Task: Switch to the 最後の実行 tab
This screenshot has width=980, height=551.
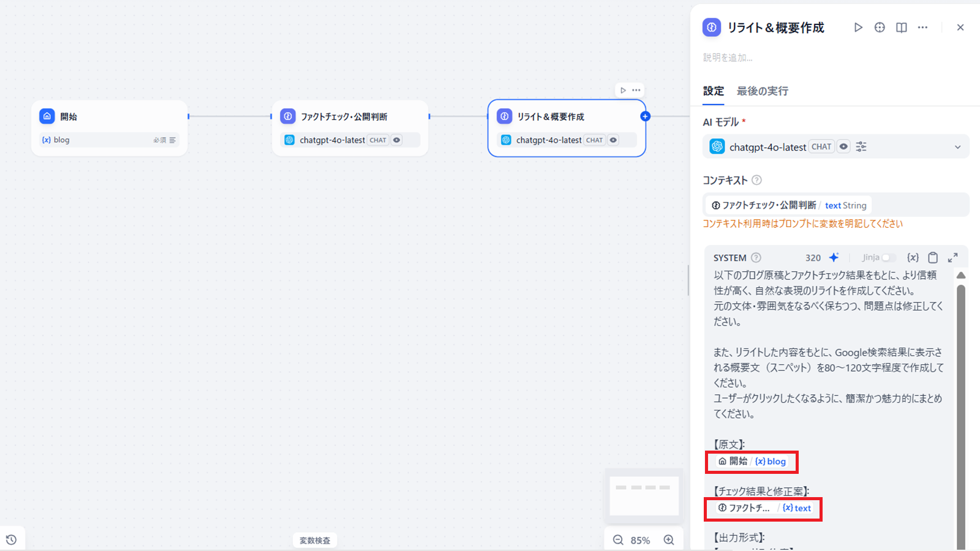Action: click(762, 91)
